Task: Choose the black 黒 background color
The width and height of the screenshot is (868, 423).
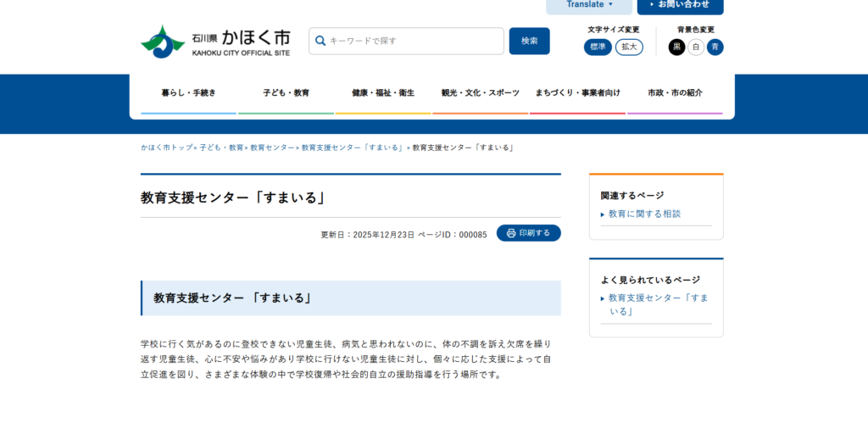Action: pos(676,47)
